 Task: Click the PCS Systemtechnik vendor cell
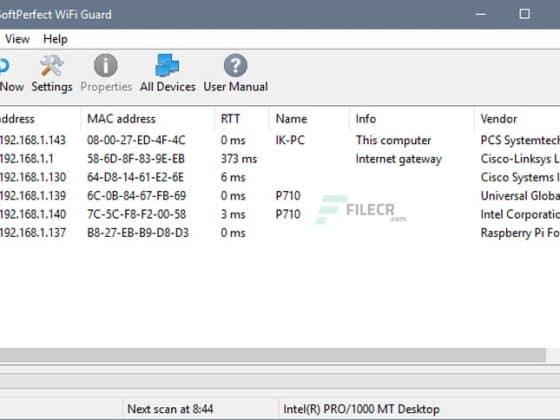click(520, 140)
